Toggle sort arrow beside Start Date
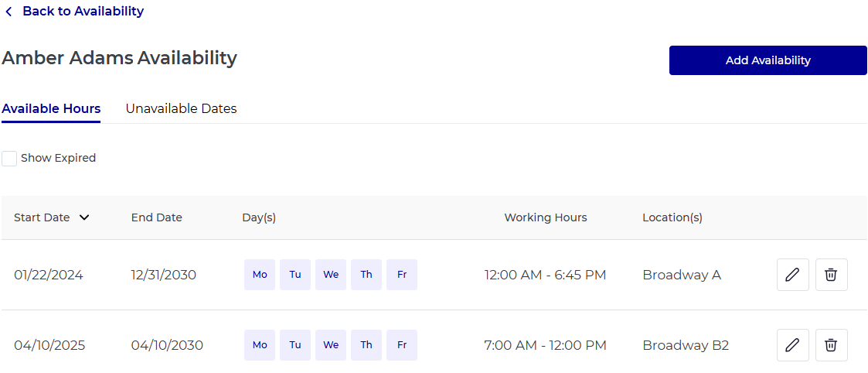 pyautogui.click(x=84, y=217)
